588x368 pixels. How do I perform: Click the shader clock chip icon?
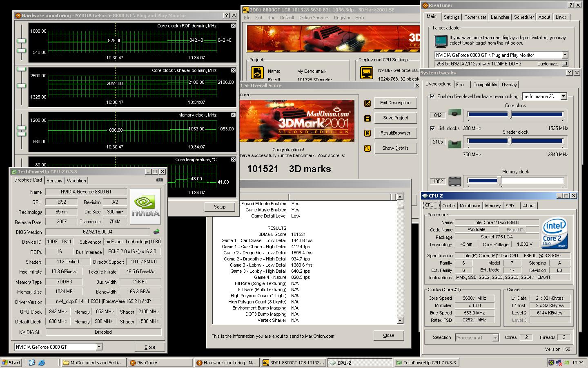point(454,144)
